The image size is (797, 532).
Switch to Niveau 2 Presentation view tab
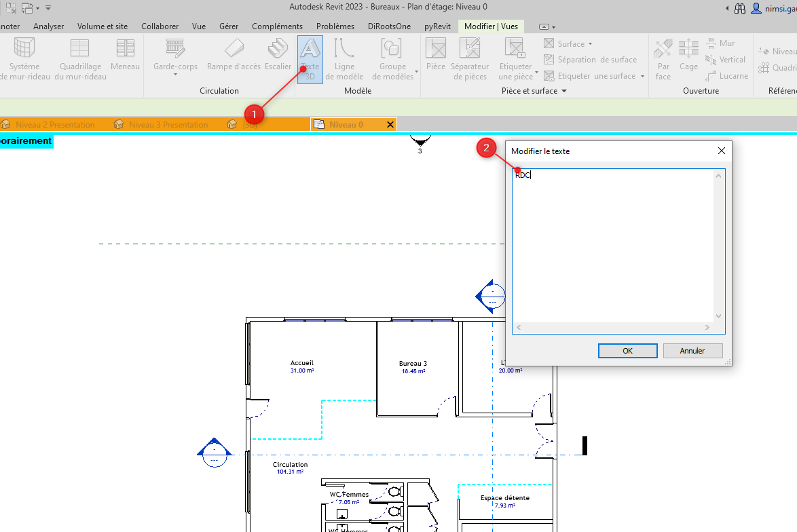pos(55,125)
